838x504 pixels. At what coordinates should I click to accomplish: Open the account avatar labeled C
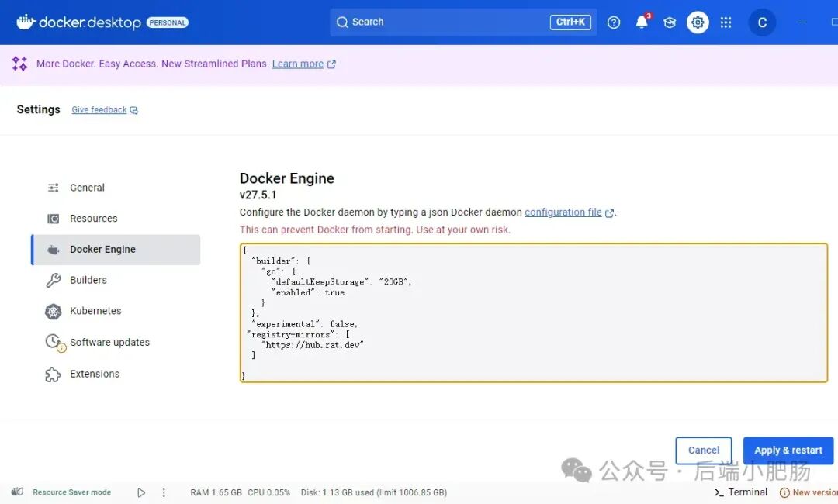click(762, 22)
